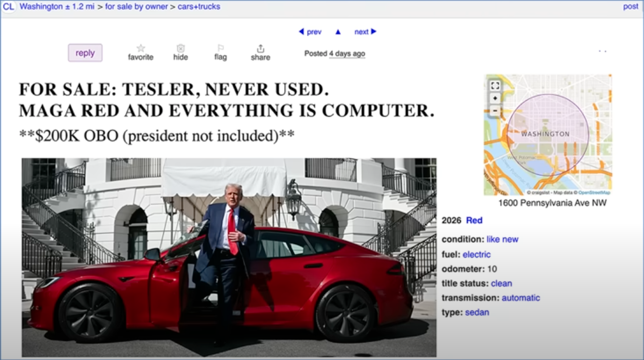The width and height of the screenshot is (644, 360).
Task: Open the cars+trucks category breadcrumb
Action: pyautogui.click(x=199, y=6)
